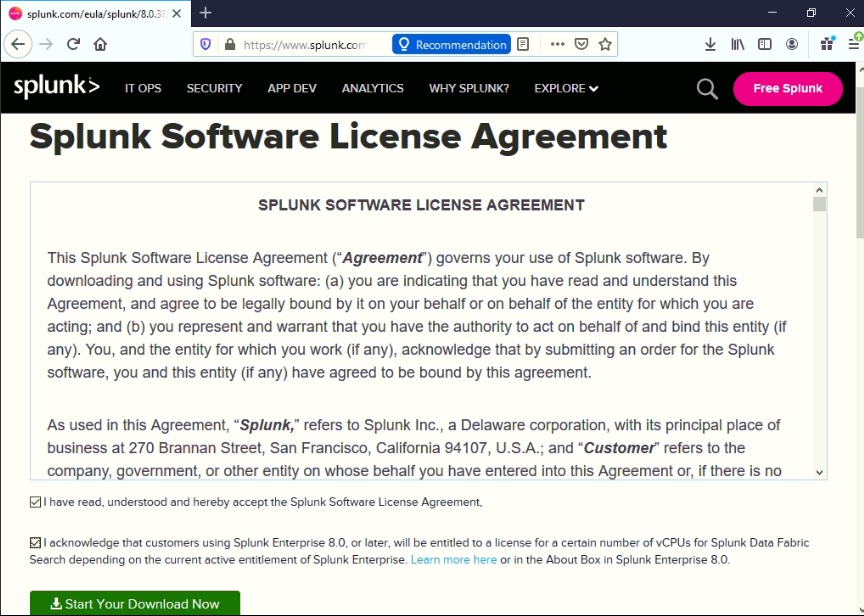
Task: Click agreement box scroll up arrow
Action: coord(819,190)
